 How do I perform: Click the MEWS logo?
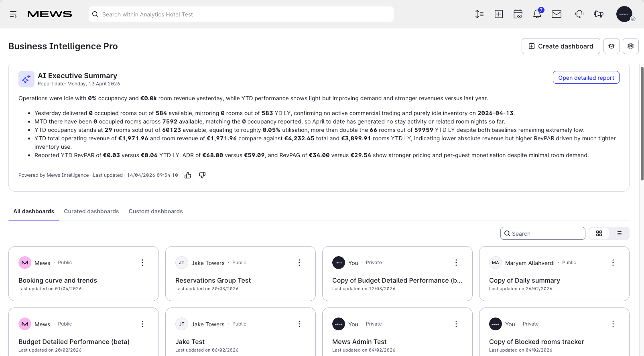50,14
